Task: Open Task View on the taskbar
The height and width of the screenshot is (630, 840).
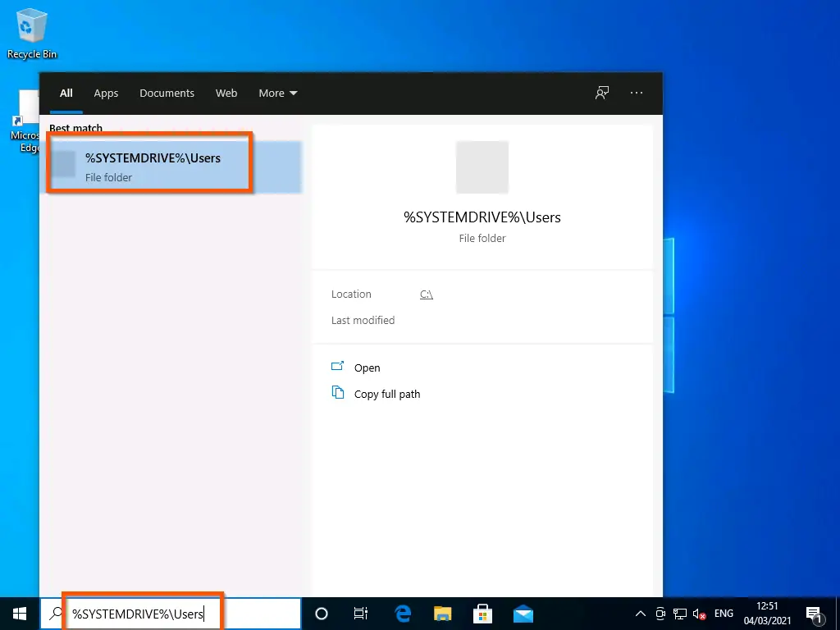Action: click(361, 613)
